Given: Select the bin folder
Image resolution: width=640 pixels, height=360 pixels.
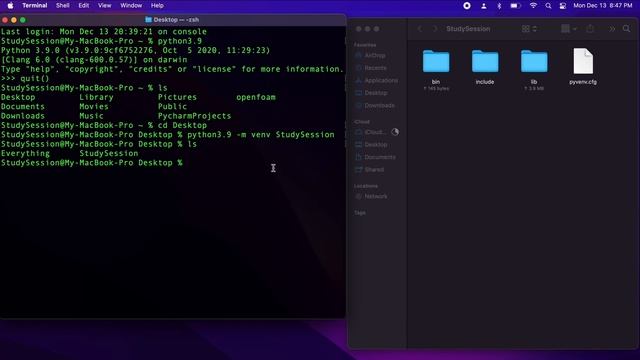Looking at the screenshot, I should (436, 61).
